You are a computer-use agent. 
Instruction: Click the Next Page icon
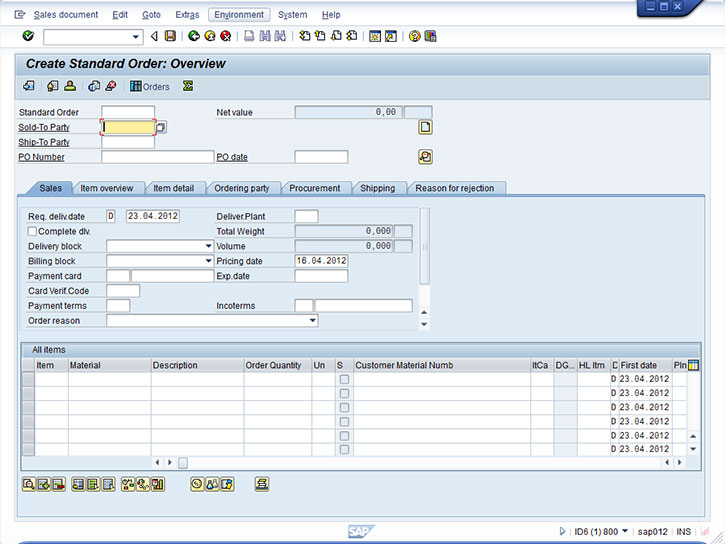point(336,36)
